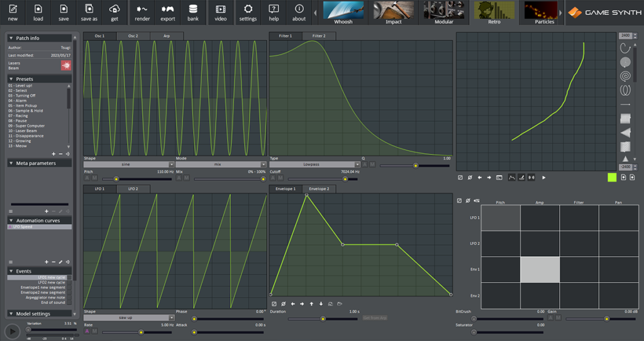Click the Gain slider handle

[607, 319]
